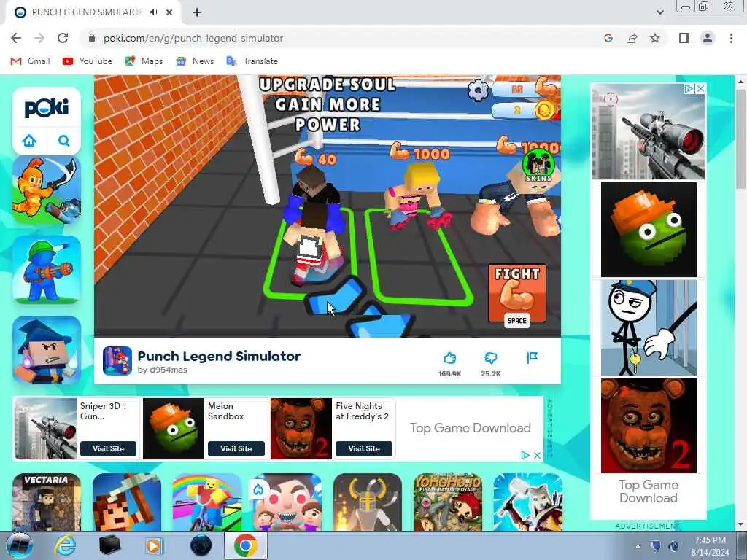Image resolution: width=747 pixels, height=560 pixels.
Task: Open Translate bookmark
Action: (252, 61)
